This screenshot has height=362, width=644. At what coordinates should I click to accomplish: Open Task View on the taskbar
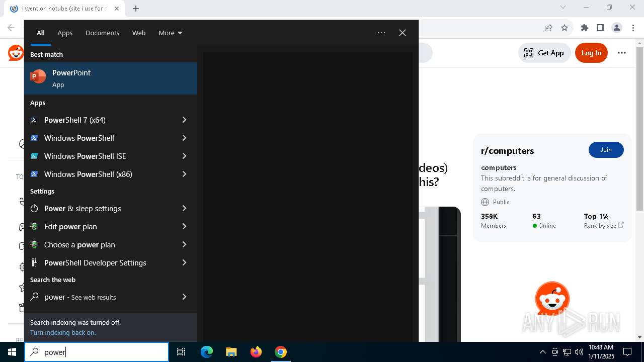click(181, 352)
